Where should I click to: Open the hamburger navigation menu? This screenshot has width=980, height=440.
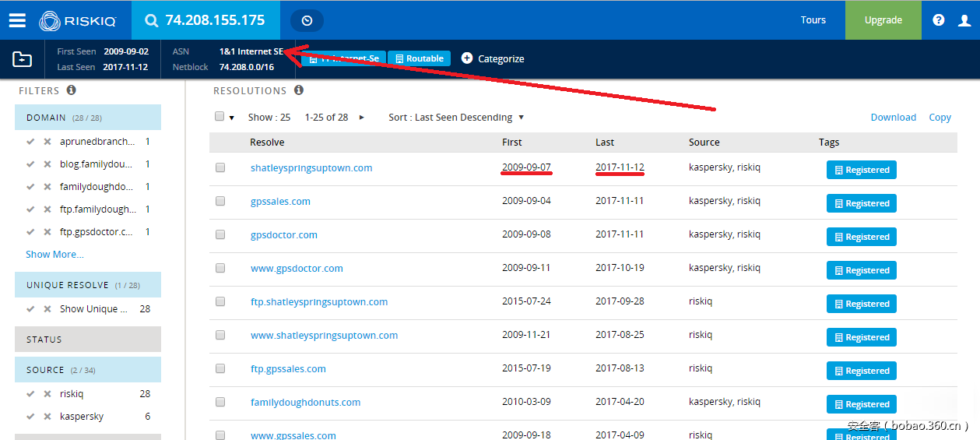17,20
